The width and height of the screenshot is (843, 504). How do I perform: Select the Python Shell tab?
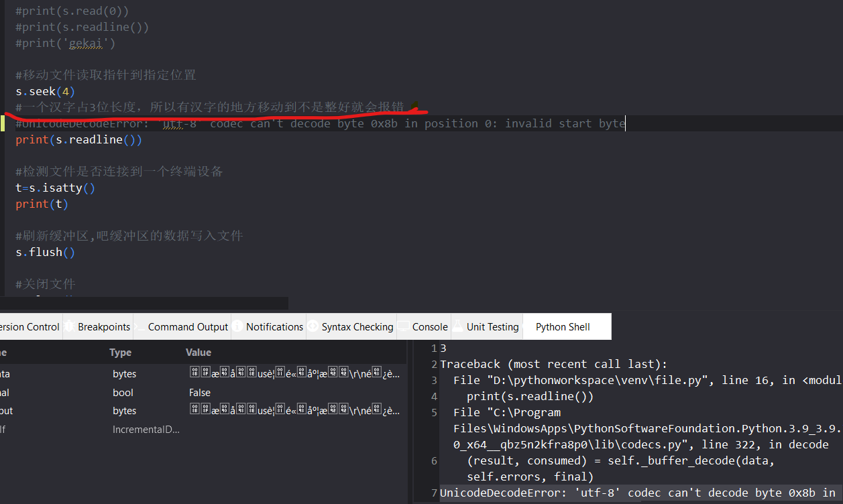(x=563, y=327)
